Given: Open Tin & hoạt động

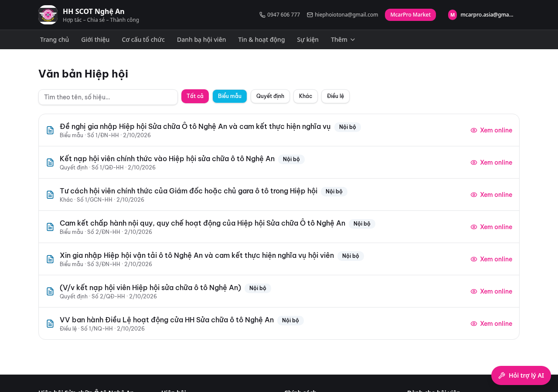Looking at the screenshot, I should click(x=262, y=40).
